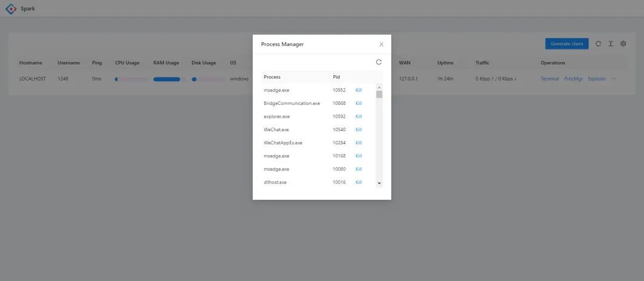Click the CPU Usage progress bar

point(131,79)
